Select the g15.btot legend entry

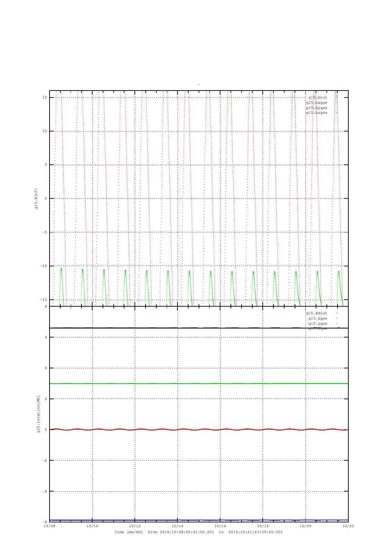coord(317,97)
